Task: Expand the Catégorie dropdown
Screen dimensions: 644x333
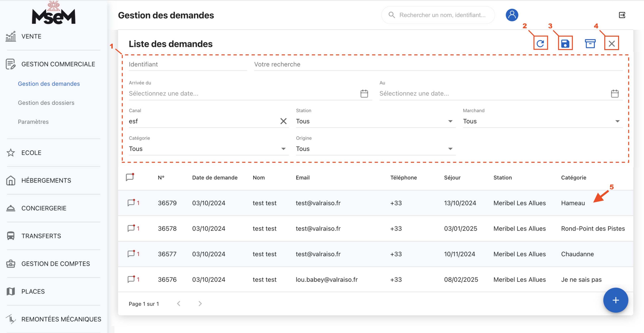Action: (283, 149)
